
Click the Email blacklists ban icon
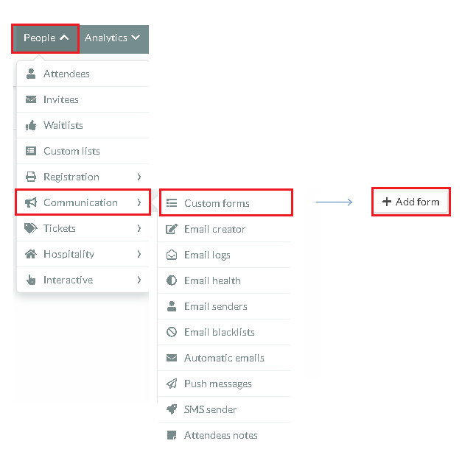click(172, 332)
